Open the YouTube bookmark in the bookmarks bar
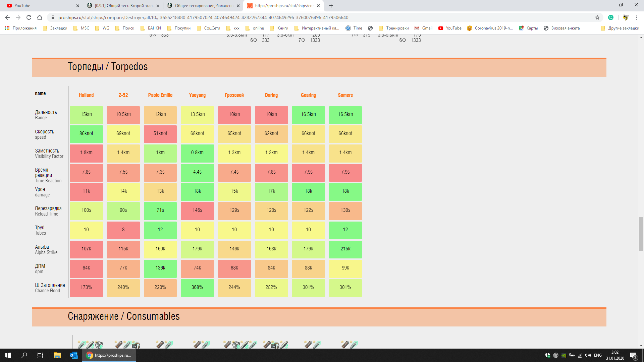This screenshot has height=362, width=644. (x=450, y=28)
